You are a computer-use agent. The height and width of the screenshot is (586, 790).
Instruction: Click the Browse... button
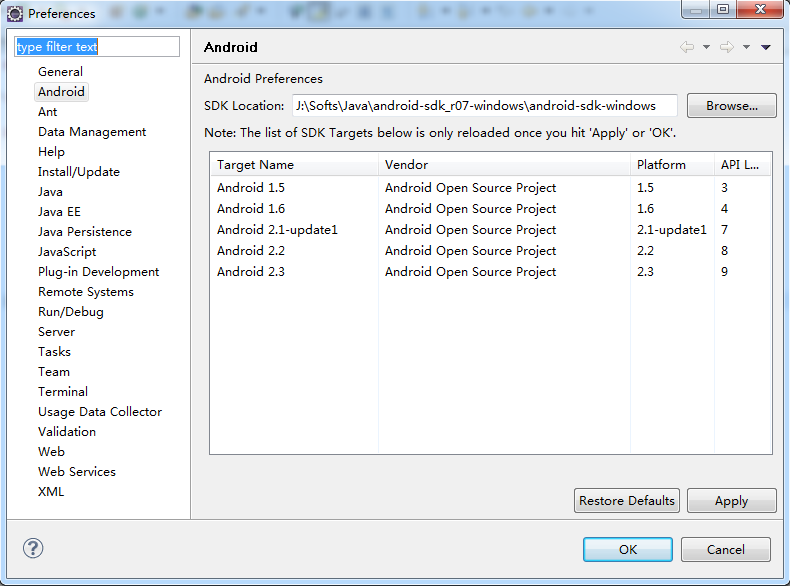[732, 105]
